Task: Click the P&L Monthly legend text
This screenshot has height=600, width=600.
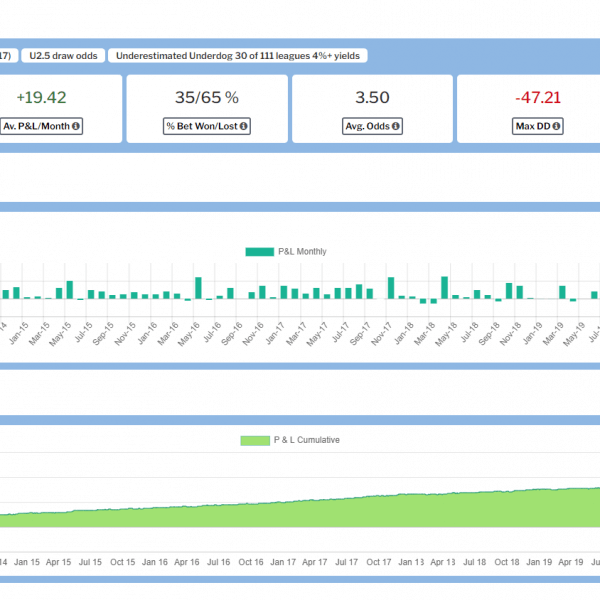Action: pos(302,251)
